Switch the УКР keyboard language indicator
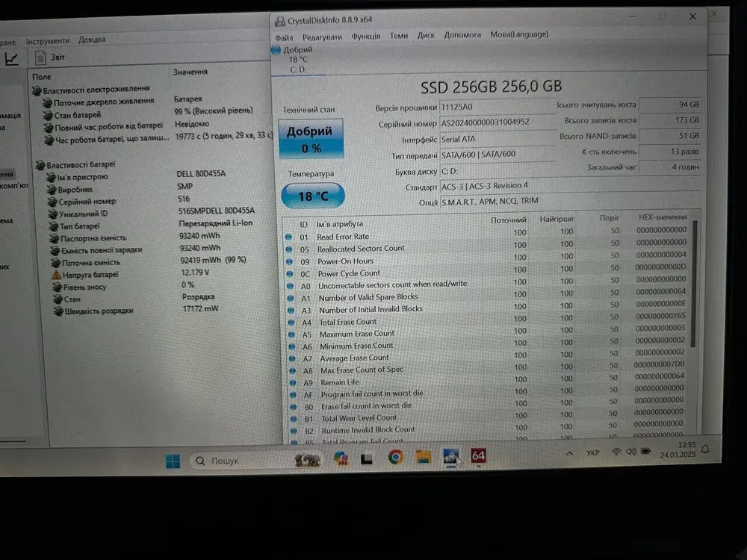This screenshot has width=747, height=560. click(x=592, y=452)
